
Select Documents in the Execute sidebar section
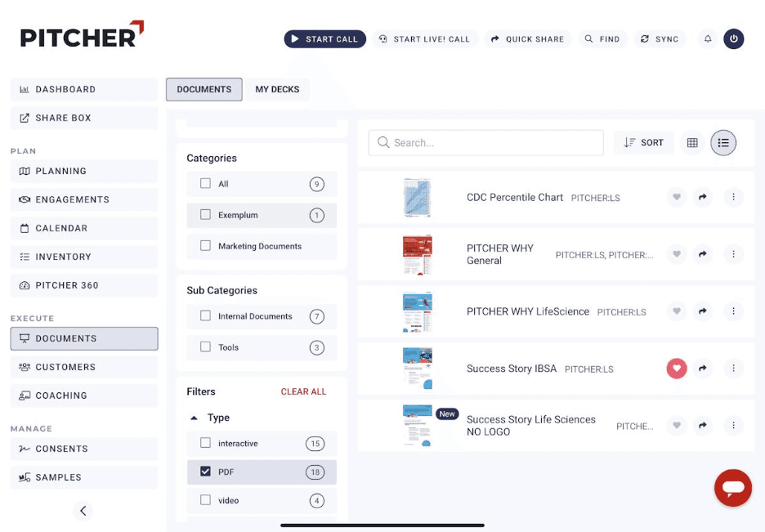click(x=84, y=338)
